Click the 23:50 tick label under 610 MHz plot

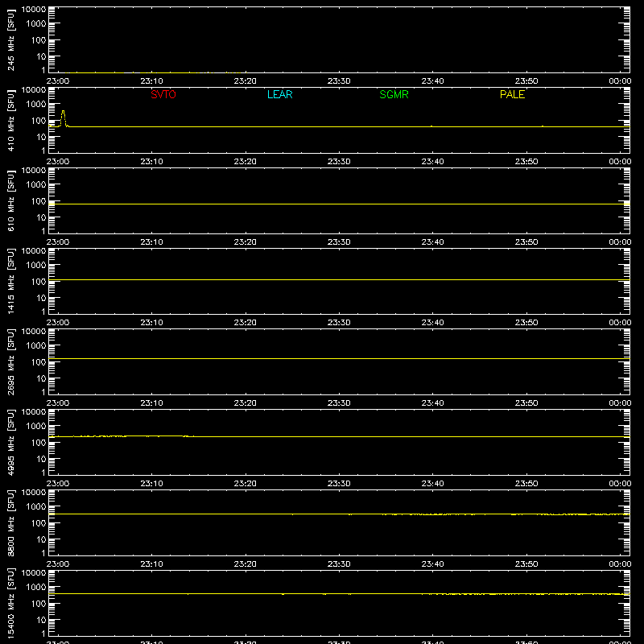coord(526,242)
